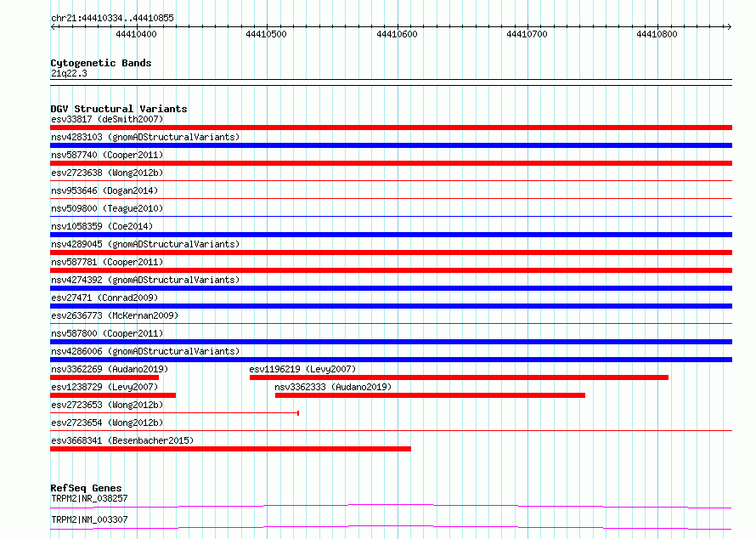Click the 44410400 ruler position label
This screenshot has width=756, height=539.
coord(136,34)
